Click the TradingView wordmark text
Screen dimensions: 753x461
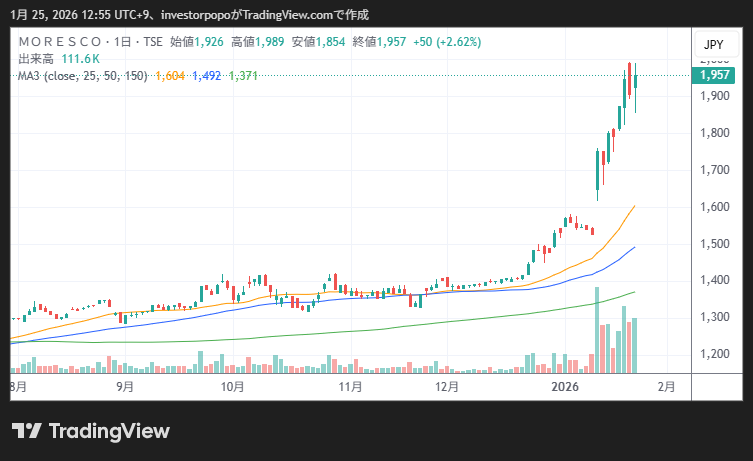109,431
